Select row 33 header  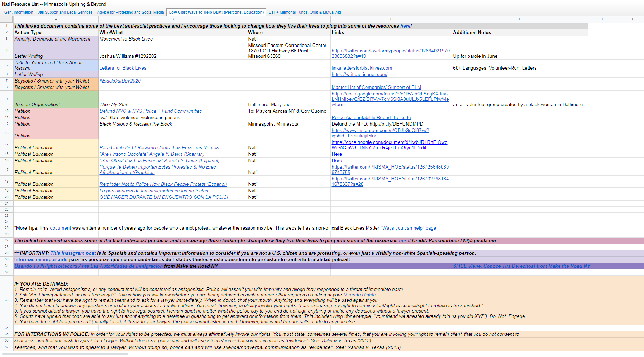tap(7, 300)
